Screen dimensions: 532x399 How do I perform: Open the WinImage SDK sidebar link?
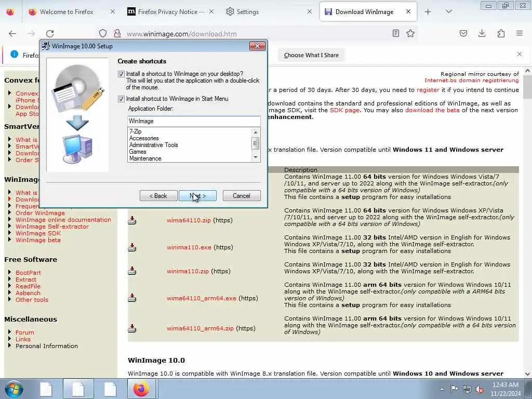[38, 233]
